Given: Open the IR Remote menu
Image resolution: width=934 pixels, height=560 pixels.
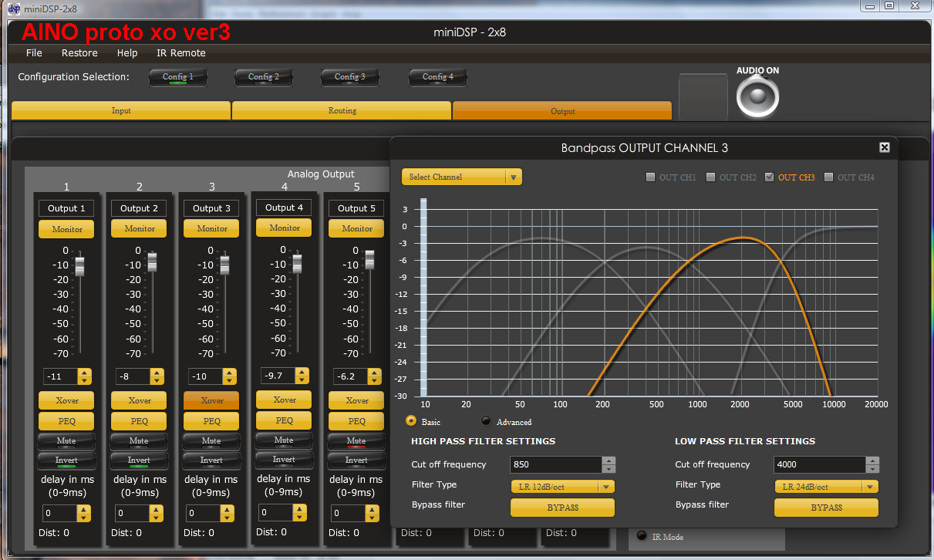Looking at the screenshot, I should (181, 53).
